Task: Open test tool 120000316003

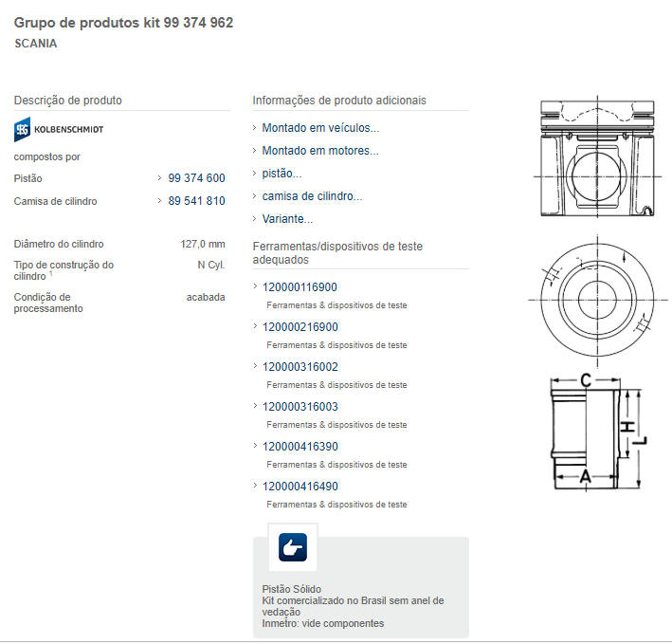Action: click(300, 407)
